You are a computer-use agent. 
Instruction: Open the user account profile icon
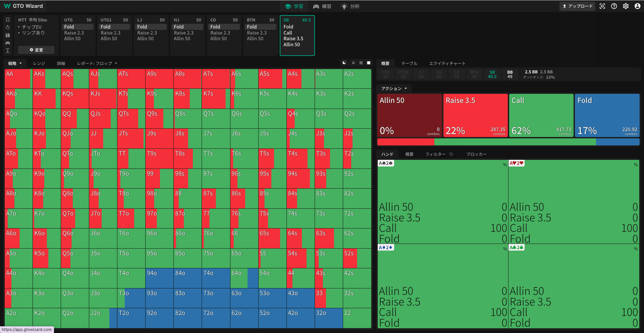(637, 6)
